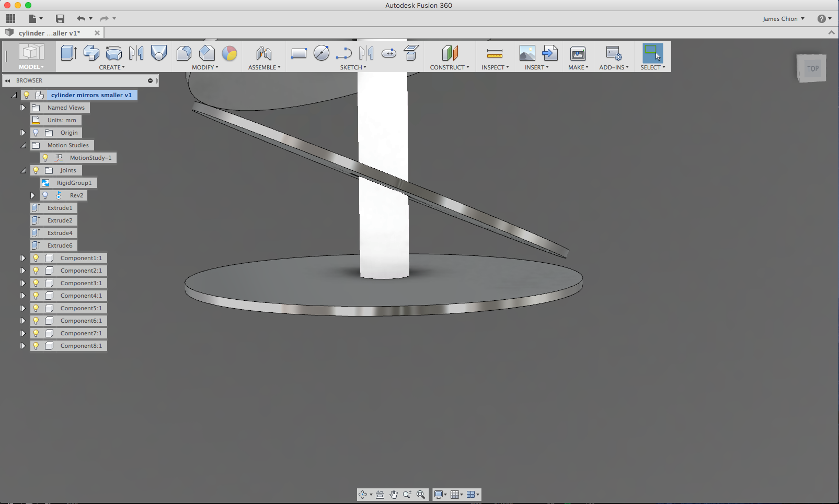
Task: Select the Extrude tool in the toolbar
Action: point(68,53)
